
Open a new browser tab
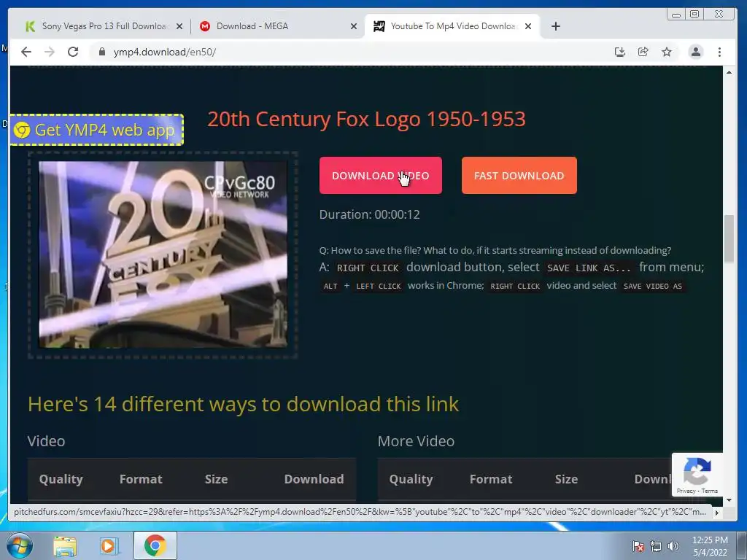pyautogui.click(x=555, y=26)
